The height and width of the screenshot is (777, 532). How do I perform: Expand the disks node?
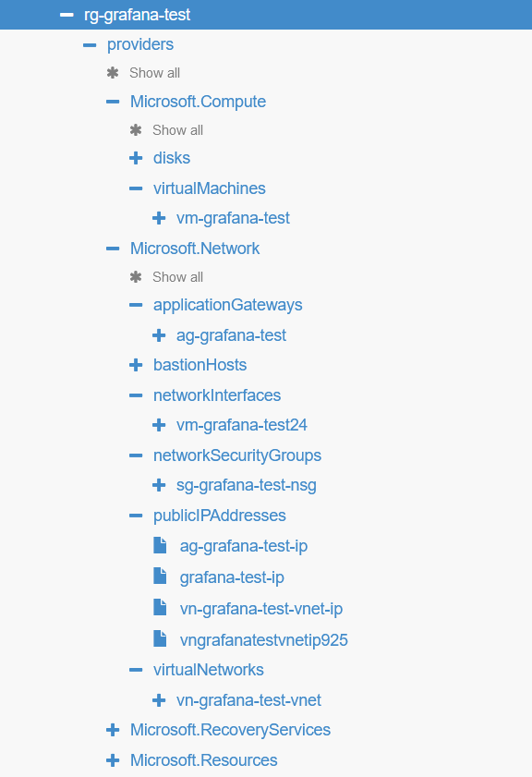[x=136, y=158]
